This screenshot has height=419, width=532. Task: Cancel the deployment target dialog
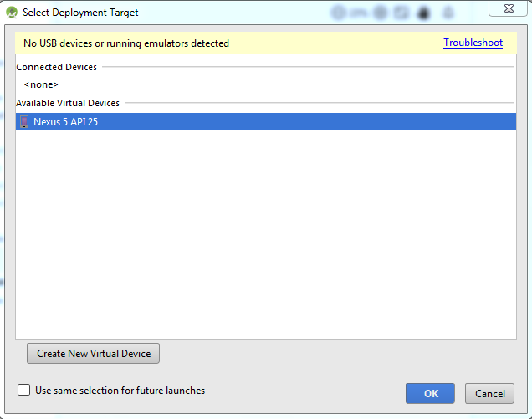click(489, 394)
